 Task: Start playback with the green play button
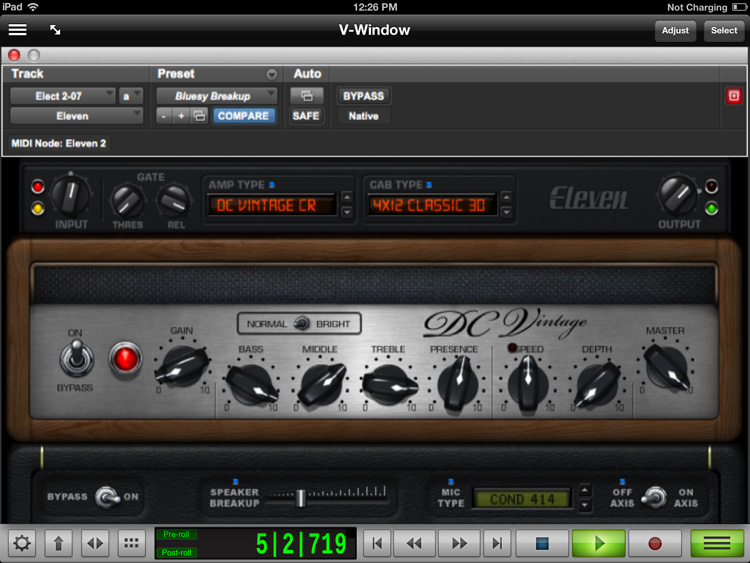pos(599,543)
